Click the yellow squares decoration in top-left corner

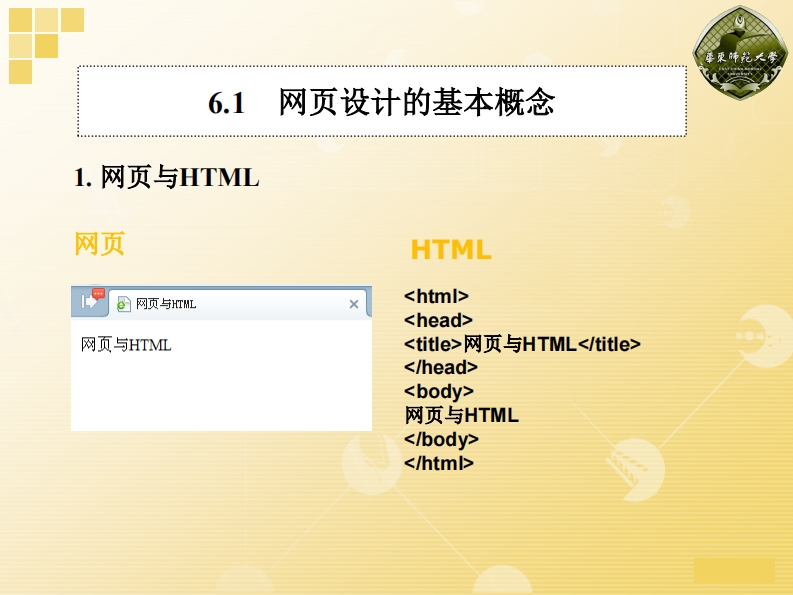pyautogui.click(x=45, y=45)
